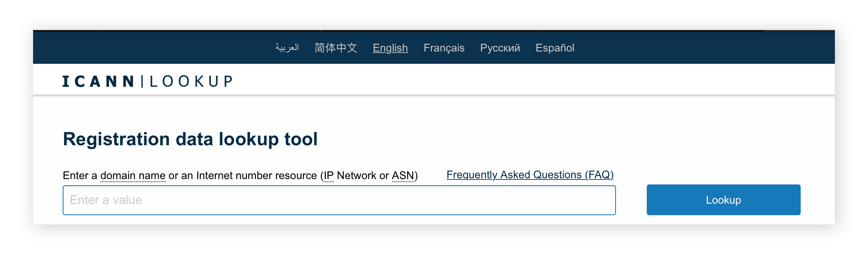
Task: Click the Registration data lookup tool heading
Action: coord(190,139)
